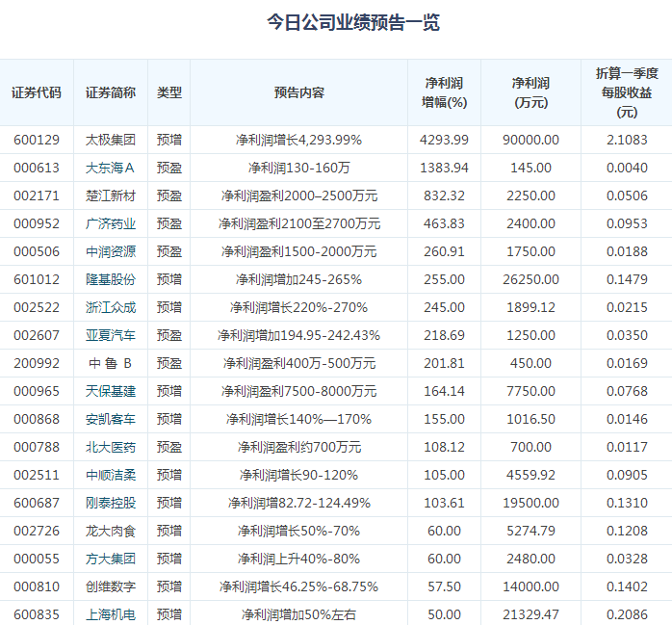Click forecast text 净利润增加50%左右
672x625 pixels.
tap(298, 614)
